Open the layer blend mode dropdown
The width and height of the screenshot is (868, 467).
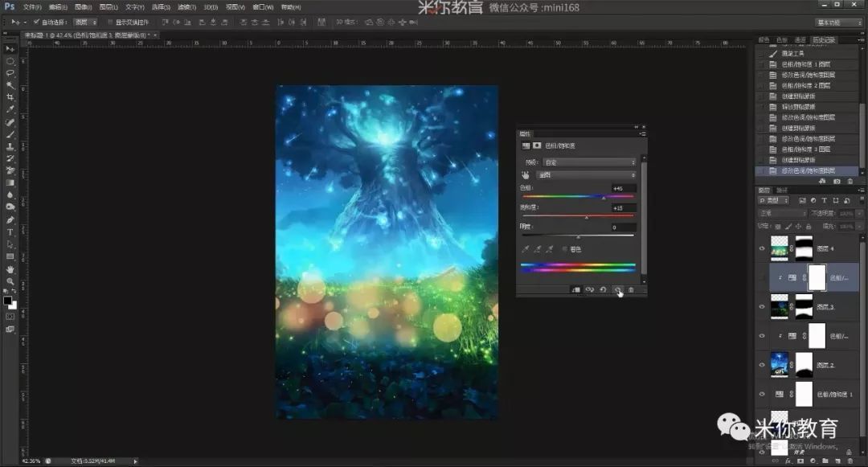tap(782, 213)
